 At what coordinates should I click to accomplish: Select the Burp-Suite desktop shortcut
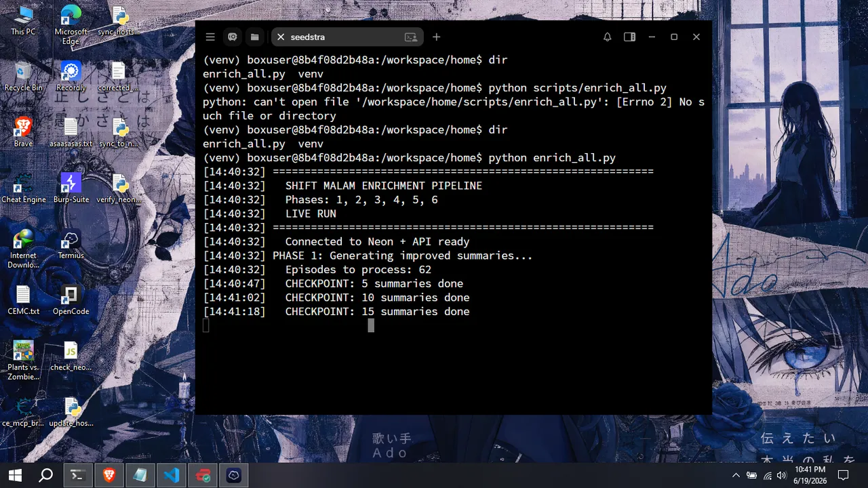[71, 188]
